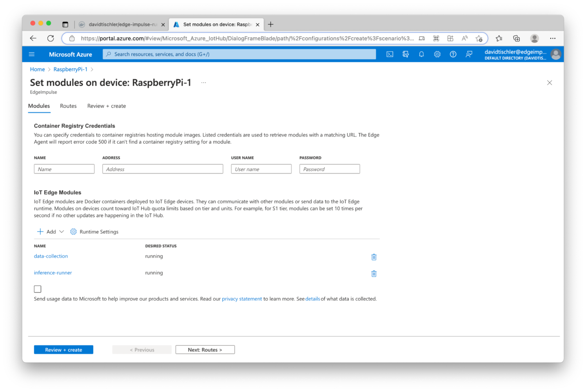Open Azure portal settings gear
This screenshot has width=586, height=392.
(x=437, y=54)
